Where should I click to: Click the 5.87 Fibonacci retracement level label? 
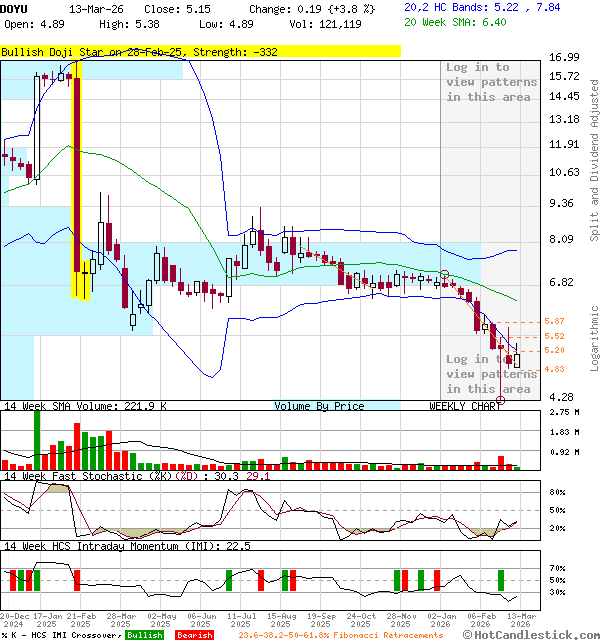tap(555, 321)
